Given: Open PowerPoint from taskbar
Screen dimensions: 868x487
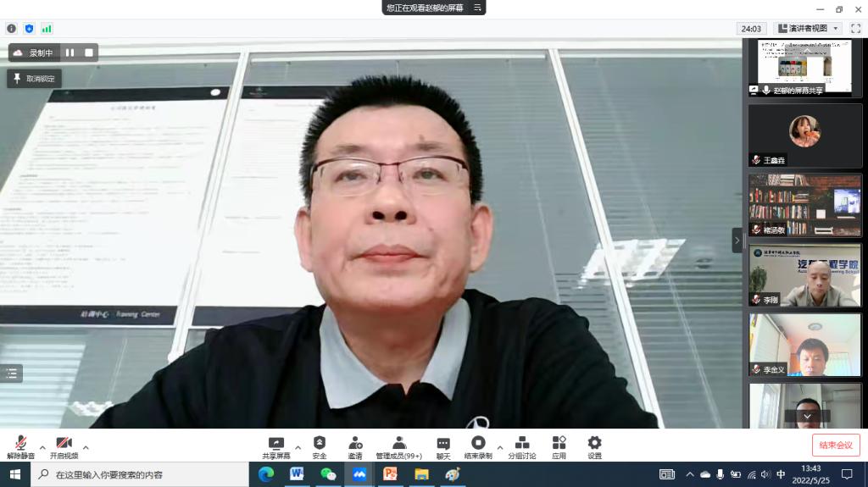Looking at the screenshot, I should pyautogui.click(x=390, y=474).
